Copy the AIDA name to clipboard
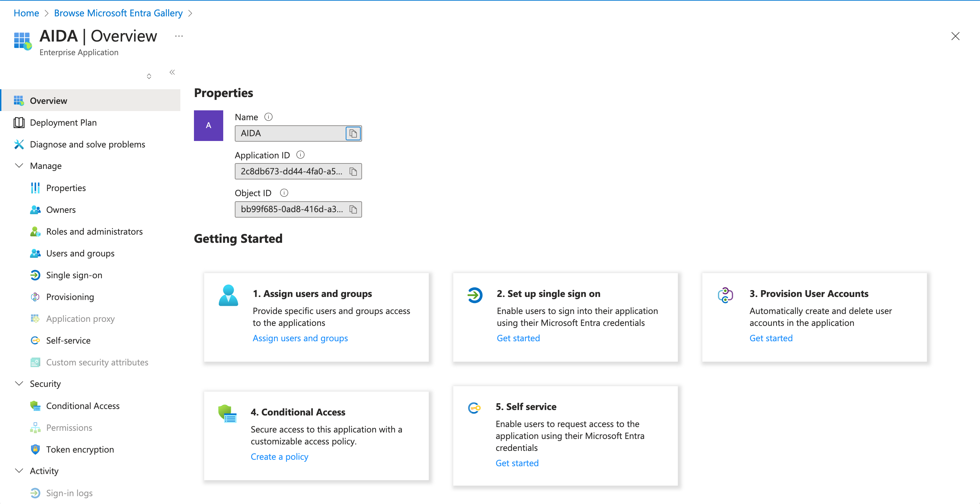 353,133
